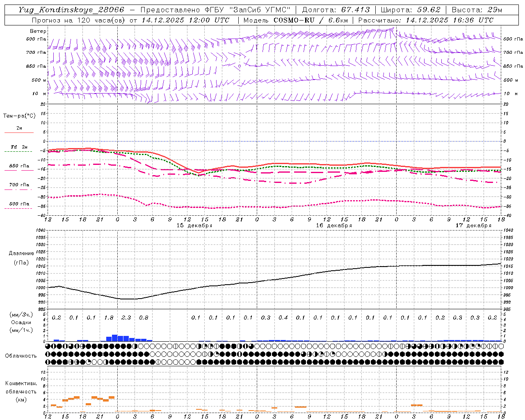This screenshot has width=525, height=420.
Task: Click the computed time 14.12.2025 16:36 UTC
Action: (x=450, y=20)
